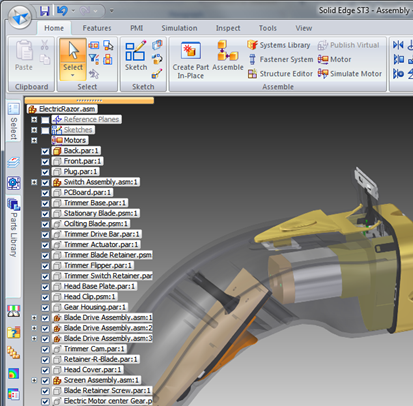Toggle the PCBoard.par:1 checkbox
Viewport: 413px width, 406px height.
[x=45, y=193]
